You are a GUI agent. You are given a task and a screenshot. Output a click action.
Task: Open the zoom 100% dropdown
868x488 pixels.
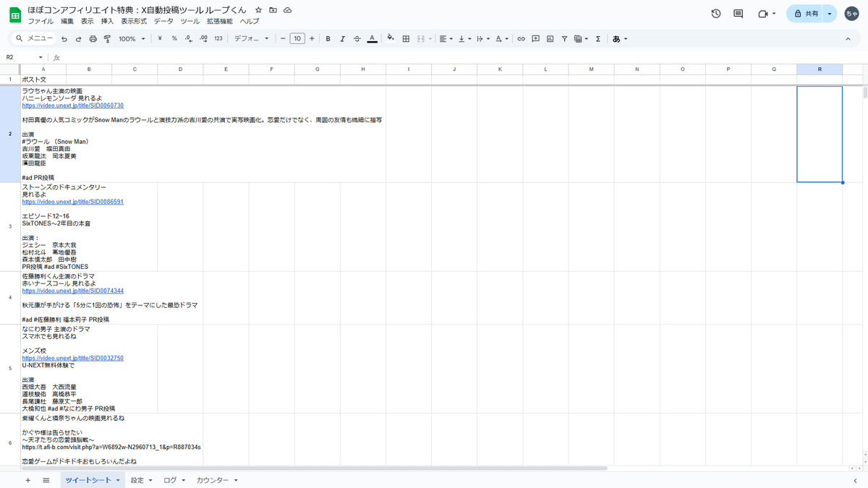coord(132,39)
